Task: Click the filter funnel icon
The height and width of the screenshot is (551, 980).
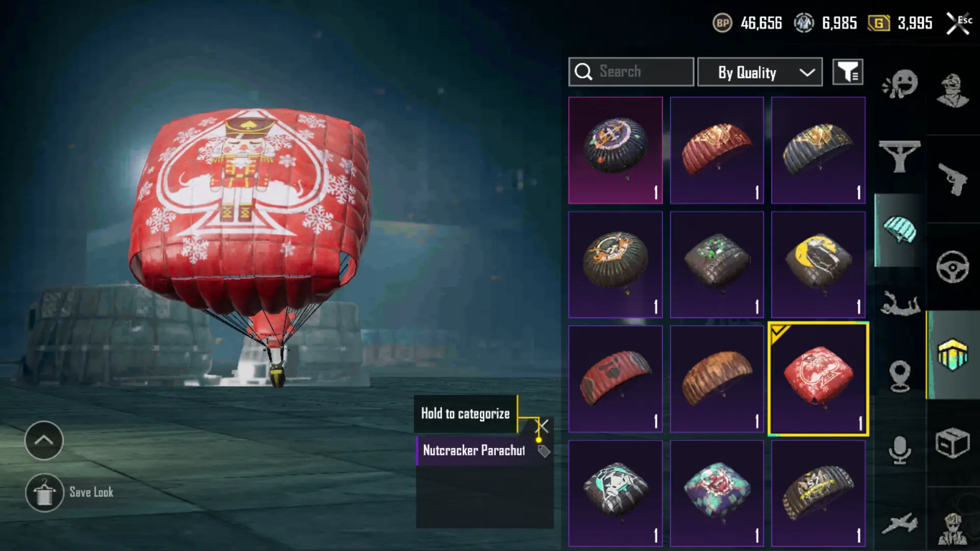Action: pyautogui.click(x=848, y=72)
